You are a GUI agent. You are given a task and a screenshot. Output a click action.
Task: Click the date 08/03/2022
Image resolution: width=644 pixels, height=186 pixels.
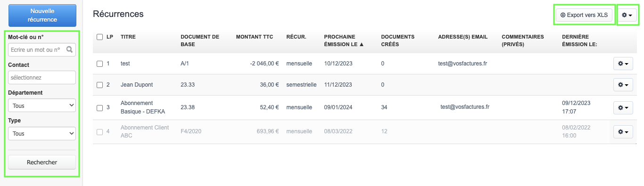pos(338,131)
